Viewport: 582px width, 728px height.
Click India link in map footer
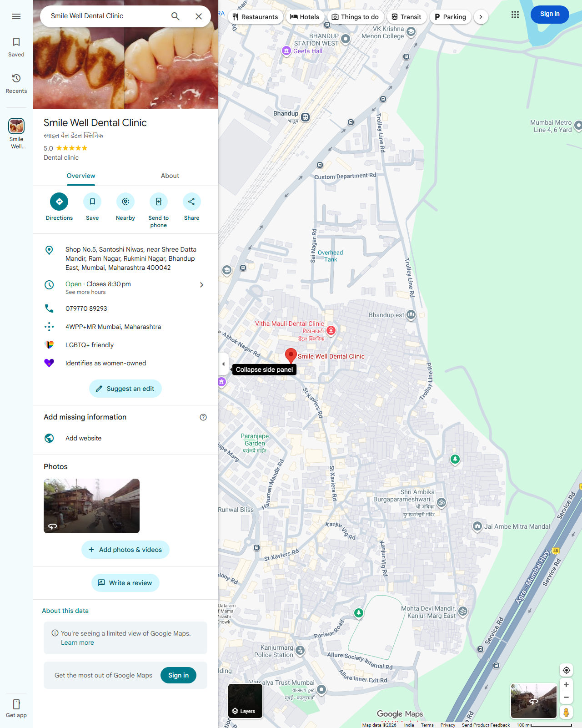(409, 725)
